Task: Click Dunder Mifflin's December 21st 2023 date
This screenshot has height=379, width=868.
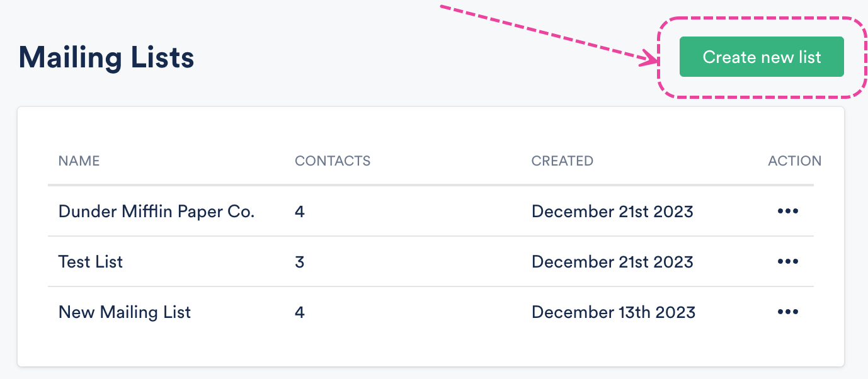Action: pyautogui.click(x=612, y=212)
